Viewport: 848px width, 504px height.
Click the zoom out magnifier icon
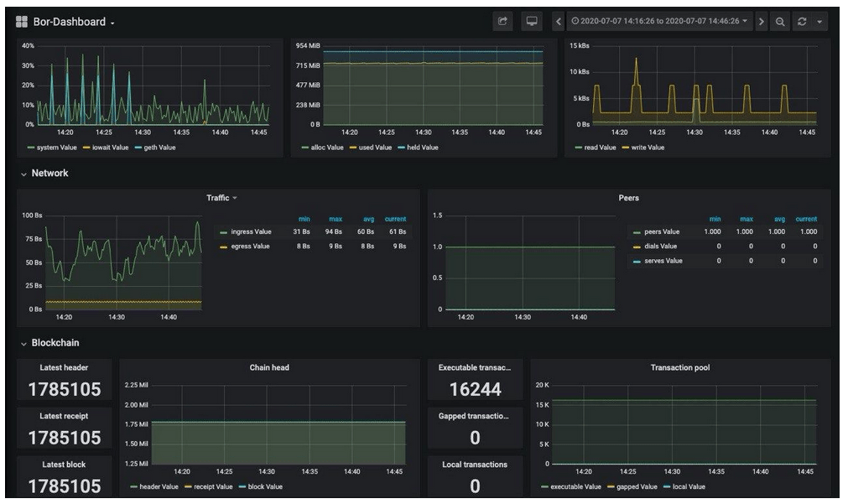click(x=780, y=22)
